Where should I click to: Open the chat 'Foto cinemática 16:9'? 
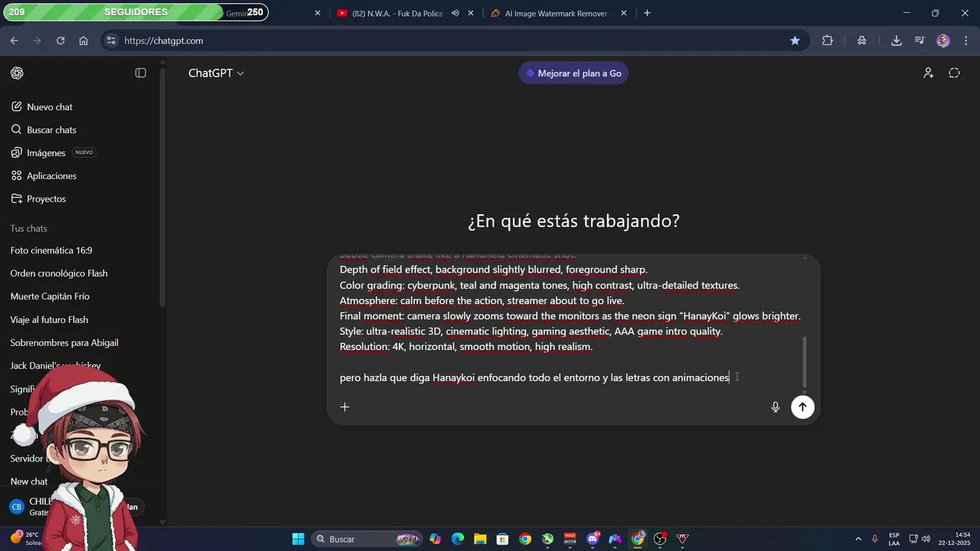(51, 250)
